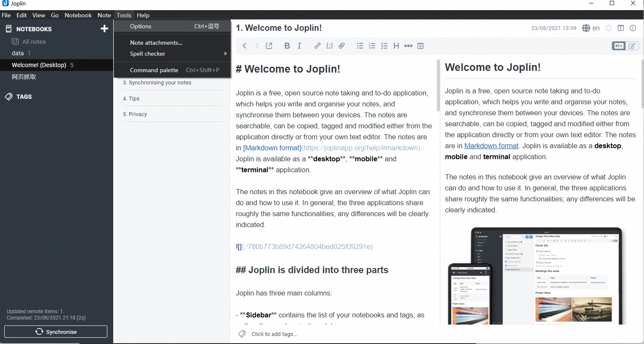Click the Tools menu in menu bar
The height and width of the screenshot is (344, 644).
point(124,15)
